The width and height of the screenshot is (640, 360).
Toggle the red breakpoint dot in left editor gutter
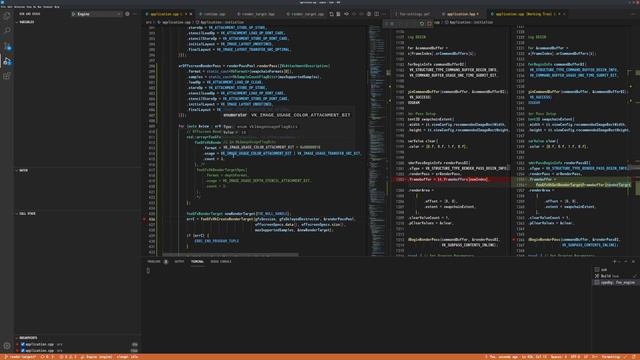point(144,219)
